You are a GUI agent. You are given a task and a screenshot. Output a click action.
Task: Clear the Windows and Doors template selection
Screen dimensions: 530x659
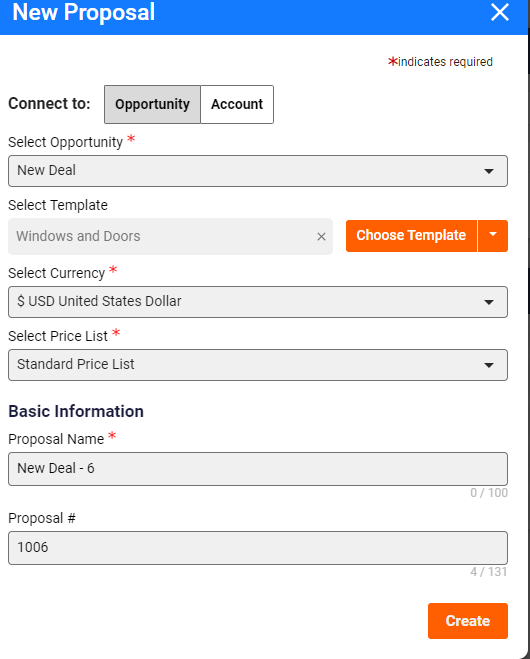(x=321, y=237)
